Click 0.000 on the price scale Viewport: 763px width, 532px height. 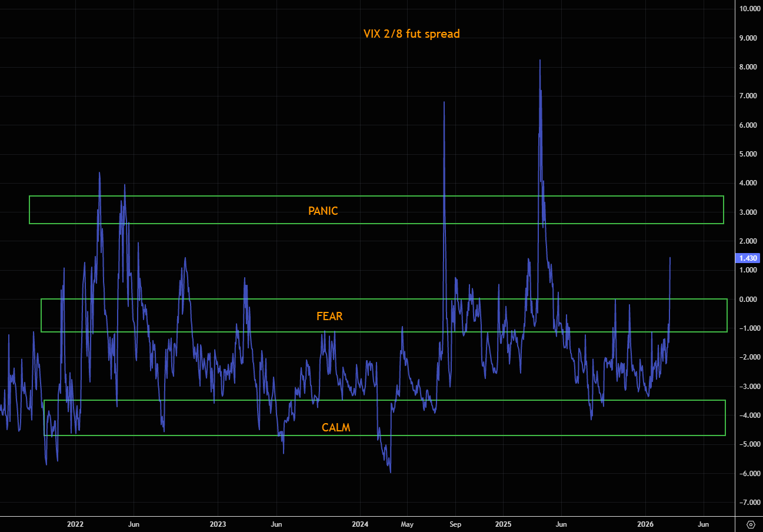(748, 299)
